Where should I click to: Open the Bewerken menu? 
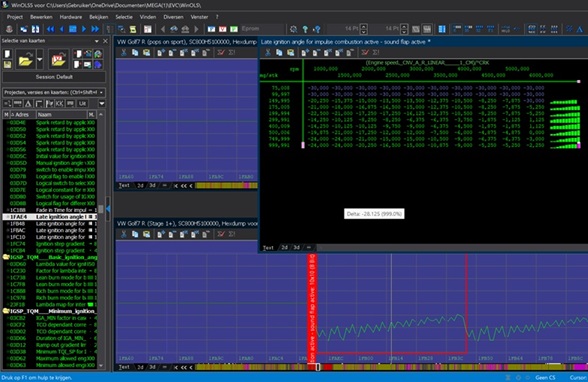point(41,17)
